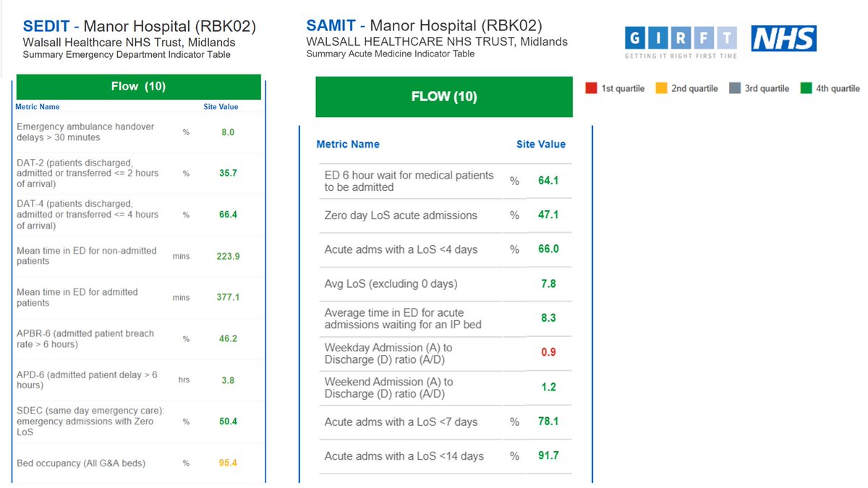Click the 7.8 site value
868x488 pixels.
coord(548,284)
